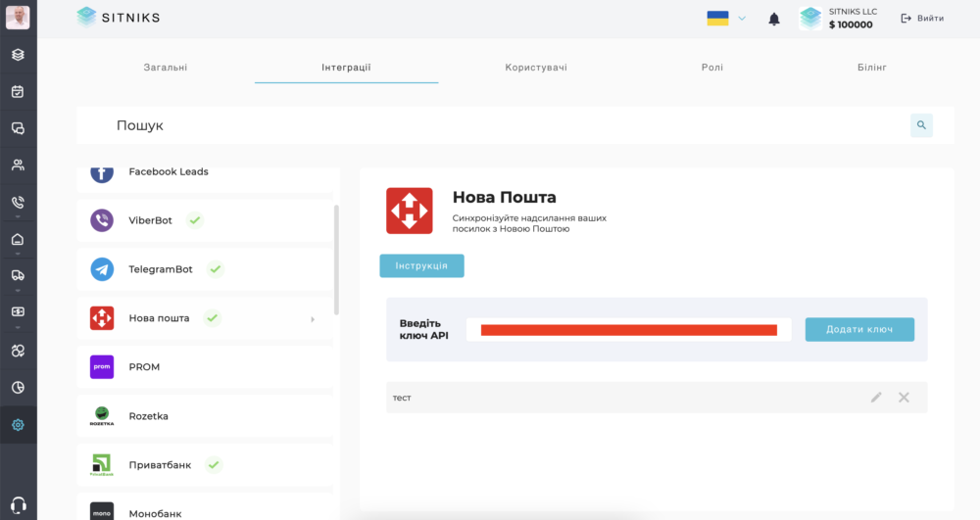The width and height of the screenshot is (980, 520).
Task: Click the ViberBot purple icon
Action: pyautogui.click(x=102, y=220)
